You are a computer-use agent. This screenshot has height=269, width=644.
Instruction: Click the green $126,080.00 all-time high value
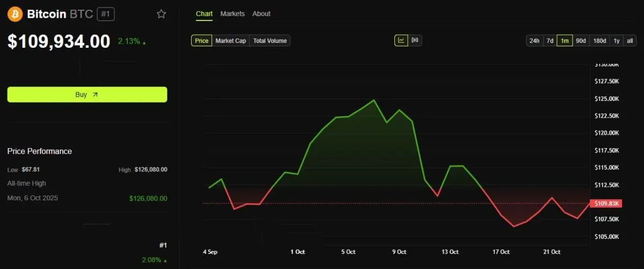pyautogui.click(x=148, y=198)
